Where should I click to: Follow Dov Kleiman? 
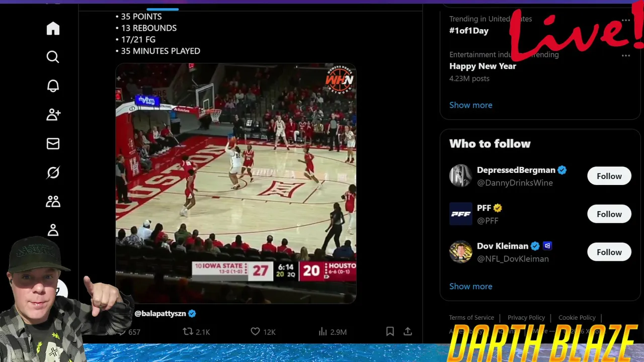[x=609, y=252]
